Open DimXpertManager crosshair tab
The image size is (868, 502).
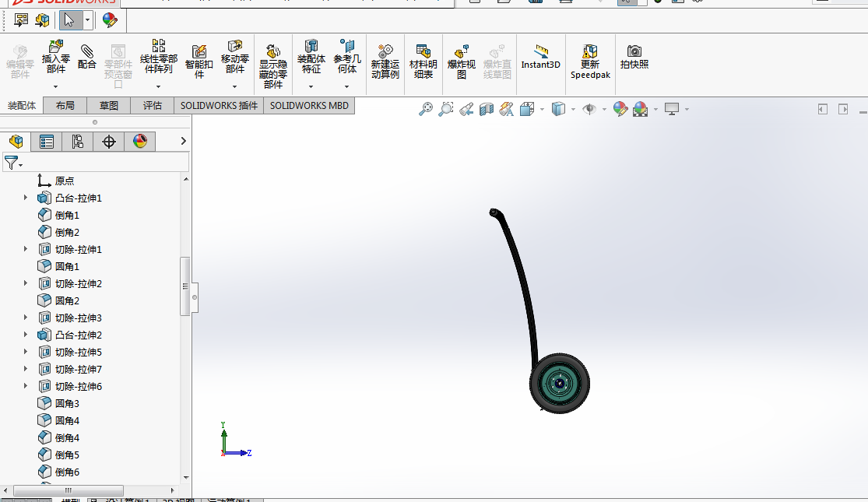(108, 142)
